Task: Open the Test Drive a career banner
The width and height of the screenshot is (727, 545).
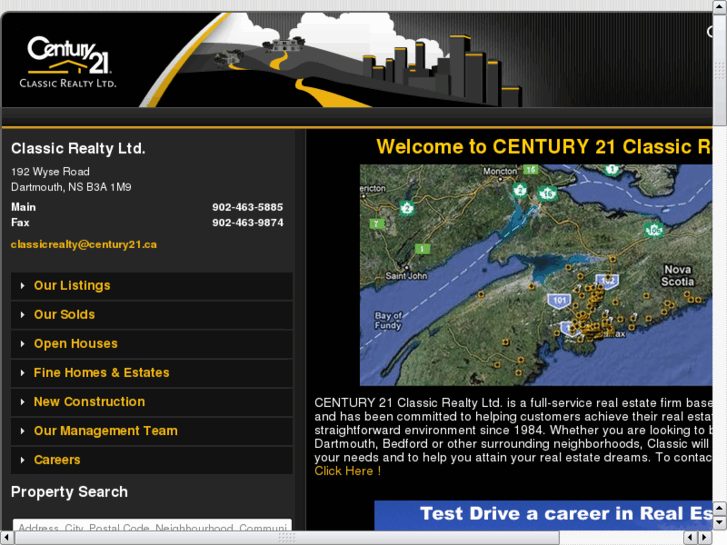Action: click(x=543, y=515)
